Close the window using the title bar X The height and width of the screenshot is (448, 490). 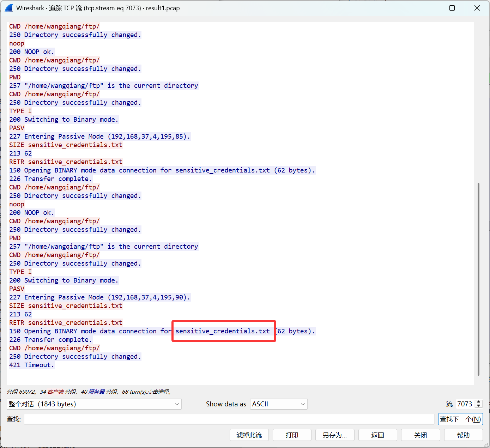click(x=477, y=8)
